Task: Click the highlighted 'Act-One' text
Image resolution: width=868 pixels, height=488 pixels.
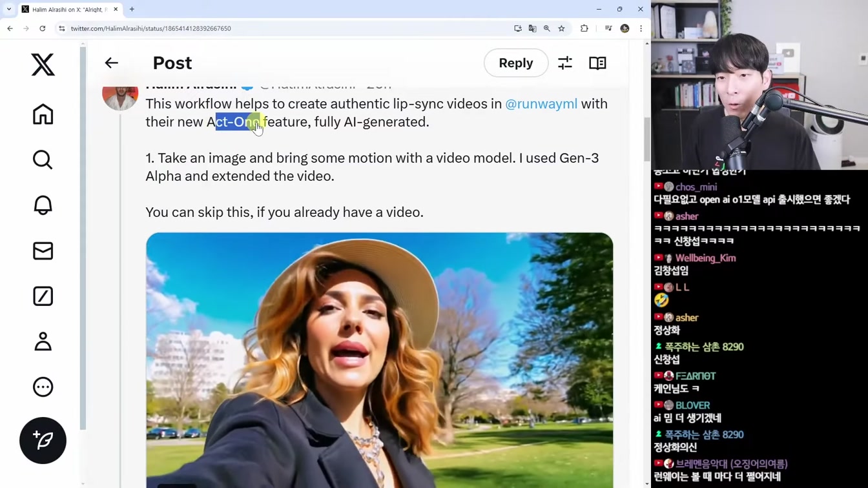Action: [x=238, y=122]
